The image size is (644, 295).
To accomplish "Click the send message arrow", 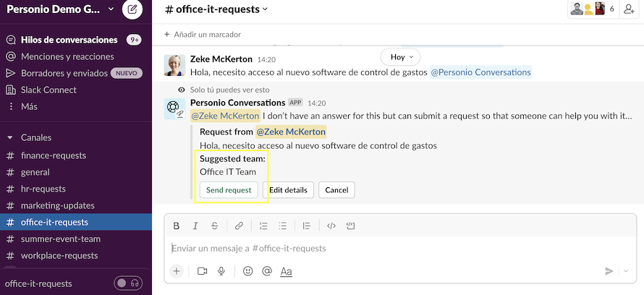I will [x=609, y=271].
